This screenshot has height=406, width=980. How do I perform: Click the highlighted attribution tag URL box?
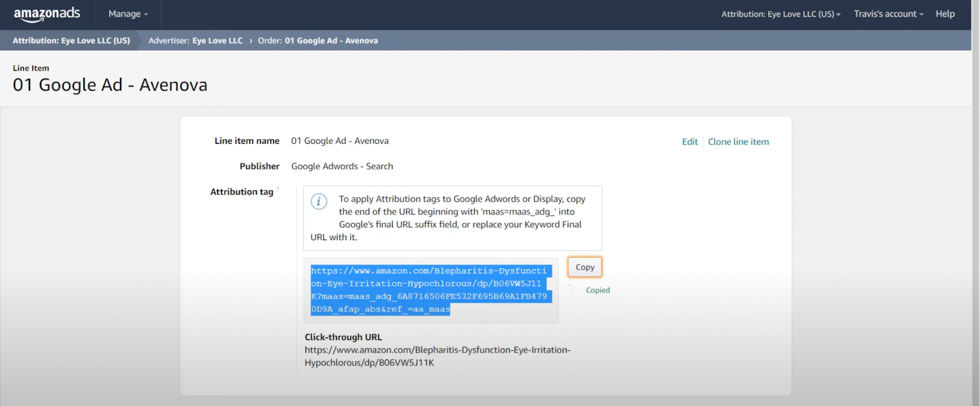click(x=431, y=290)
